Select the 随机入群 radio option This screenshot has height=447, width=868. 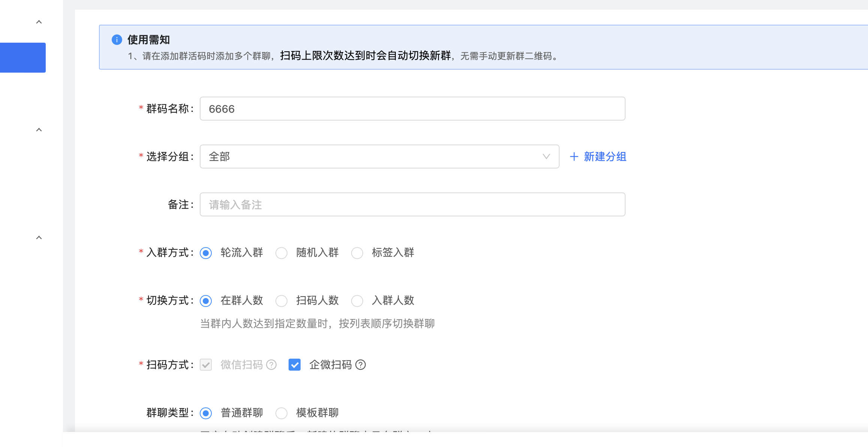(x=281, y=253)
